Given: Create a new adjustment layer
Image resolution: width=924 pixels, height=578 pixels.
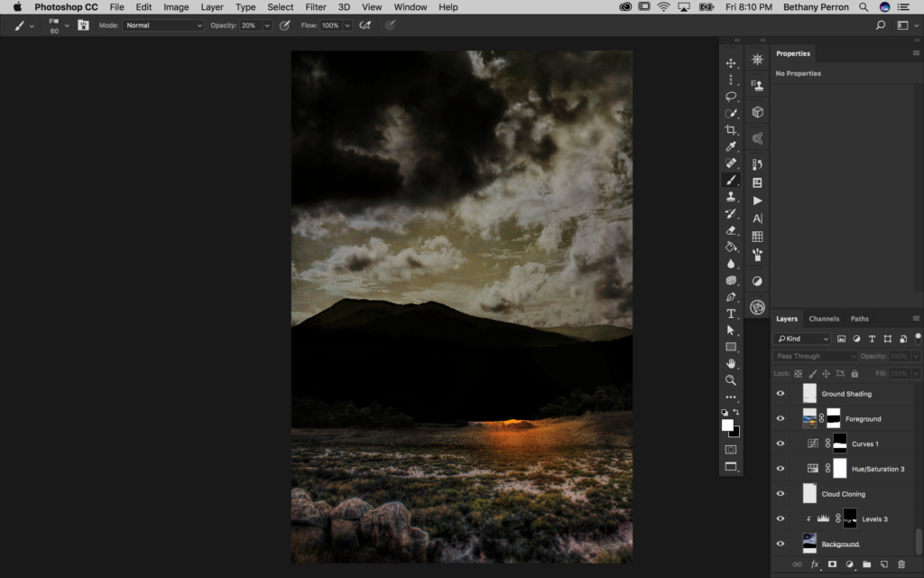Looking at the screenshot, I should [849, 564].
